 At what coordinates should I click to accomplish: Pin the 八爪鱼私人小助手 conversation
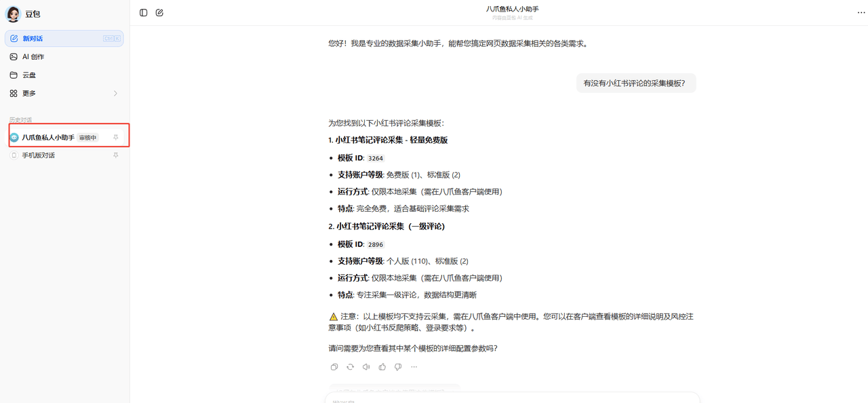tap(116, 138)
